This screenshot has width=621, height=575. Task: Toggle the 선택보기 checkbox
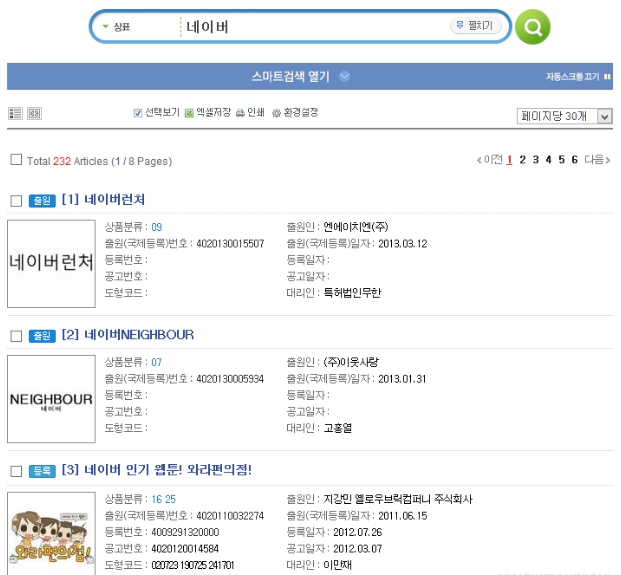[x=138, y=113]
